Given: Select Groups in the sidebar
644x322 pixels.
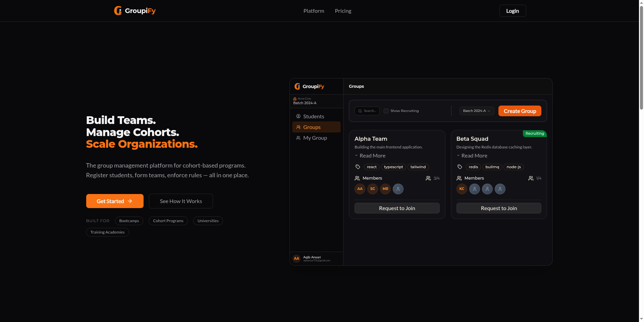Looking at the screenshot, I should [x=316, y=127].
